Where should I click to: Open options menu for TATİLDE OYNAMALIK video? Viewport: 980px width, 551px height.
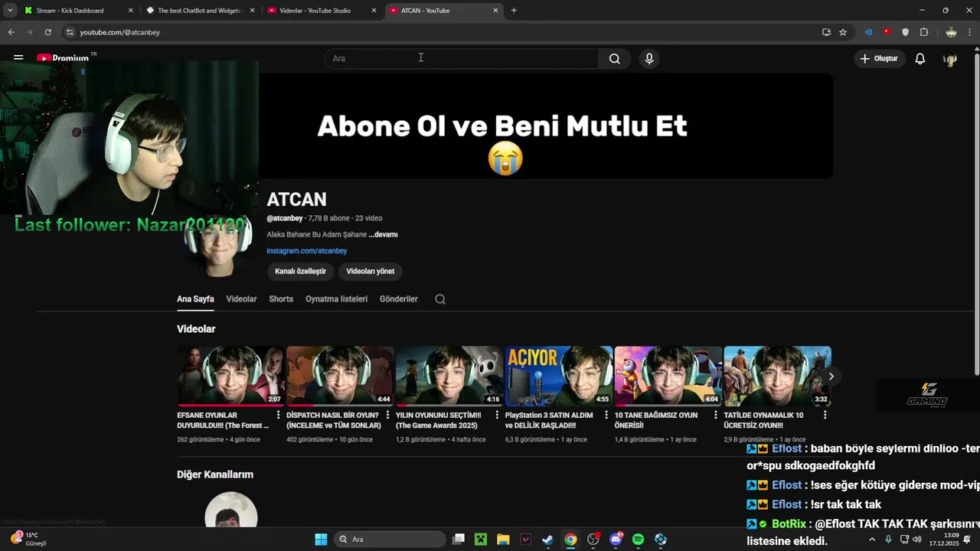pos(825,415)
